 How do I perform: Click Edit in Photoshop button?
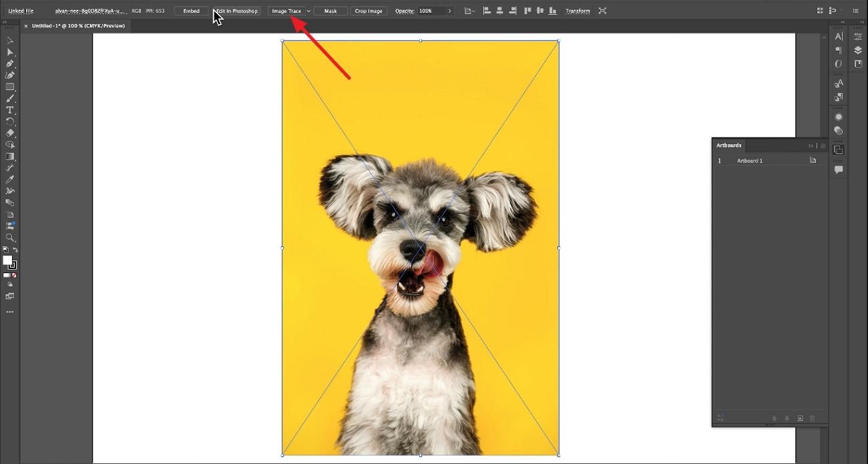click(x=236, y=11)
